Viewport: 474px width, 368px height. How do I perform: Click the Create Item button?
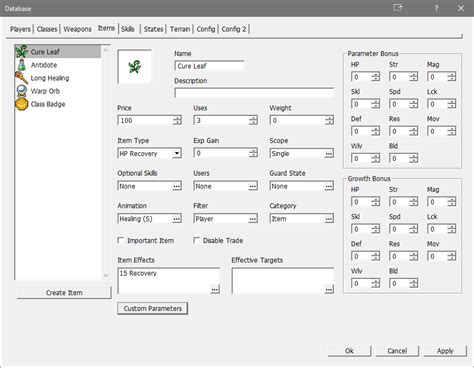[64, 293]
